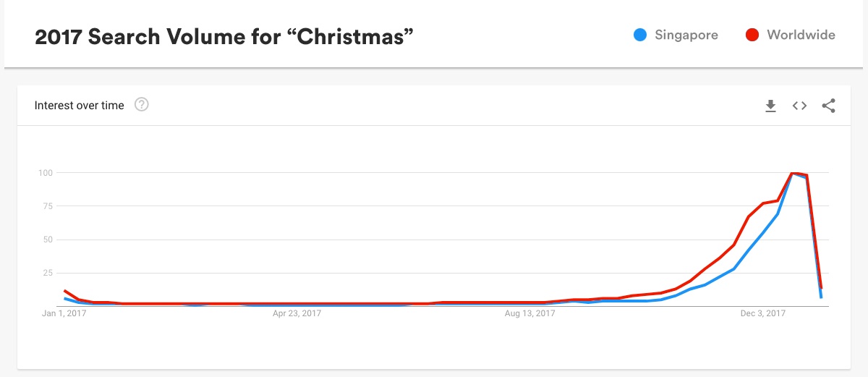
Task: Select the Singapore legend label
Action: pyautogui.click(x=686, y=35)
